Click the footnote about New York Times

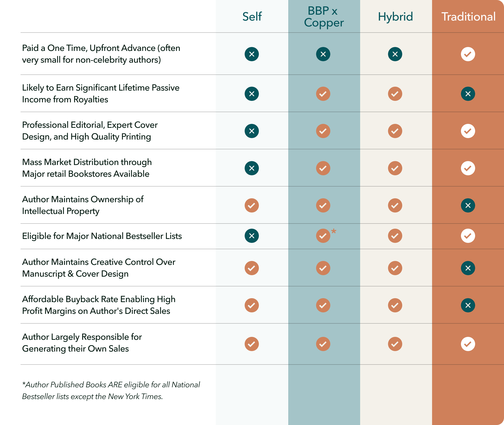[x=111, y=390]
